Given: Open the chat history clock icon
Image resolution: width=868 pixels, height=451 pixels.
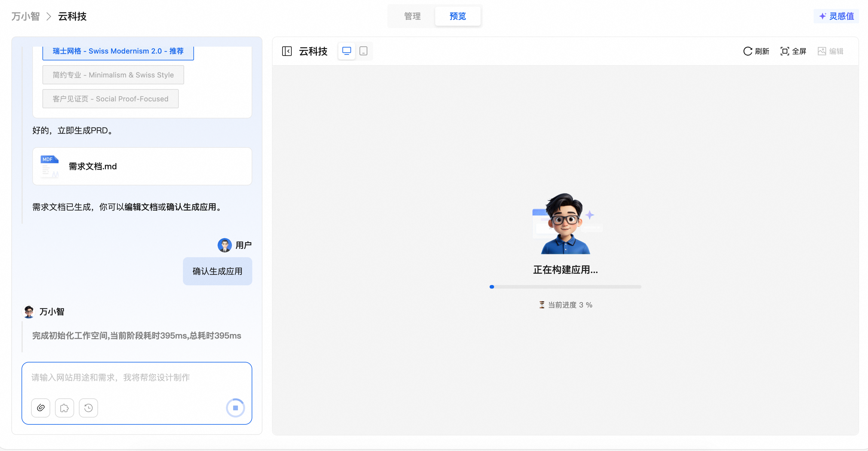Looking at the screenshot, I should click(88, 408).
